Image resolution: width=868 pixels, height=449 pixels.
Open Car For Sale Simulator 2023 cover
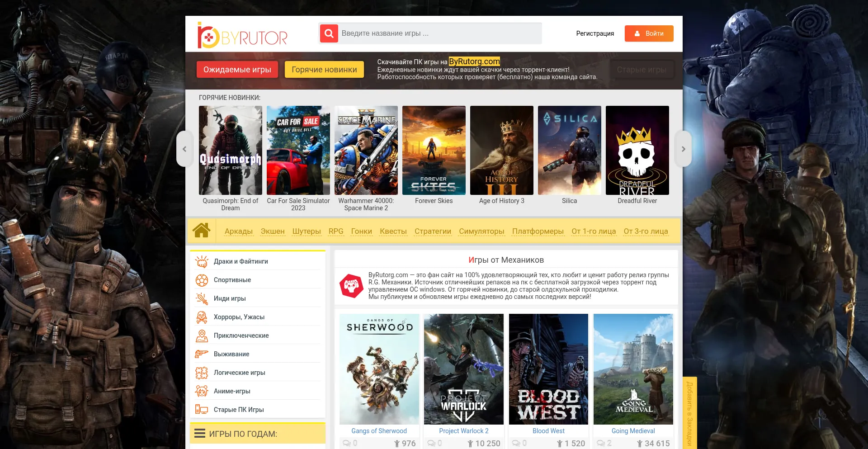pyautogui.click(x=298, y=150)
